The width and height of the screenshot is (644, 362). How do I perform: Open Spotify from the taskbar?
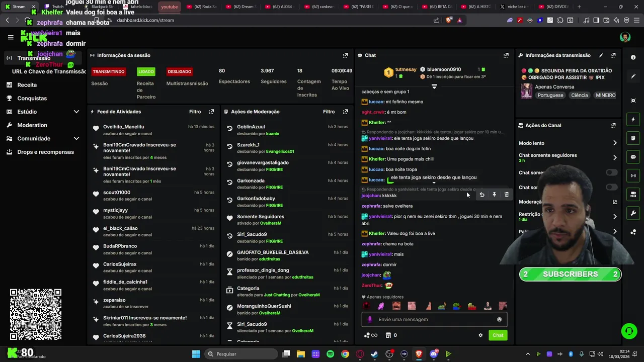tap(330, 354)
